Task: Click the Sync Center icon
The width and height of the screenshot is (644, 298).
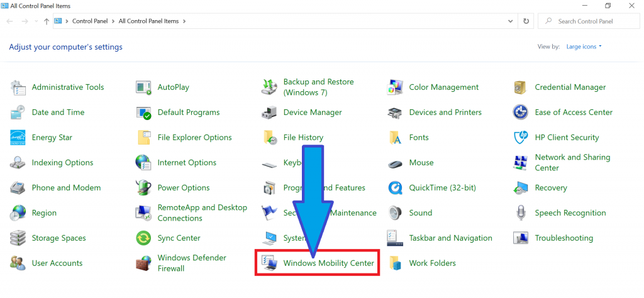Action: click(x=144, y=238)
